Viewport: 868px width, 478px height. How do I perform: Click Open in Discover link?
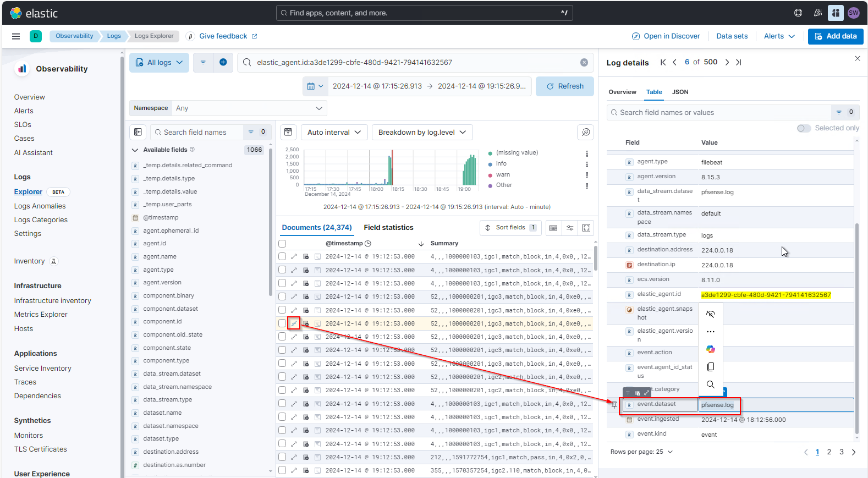(x=666, y=36)
